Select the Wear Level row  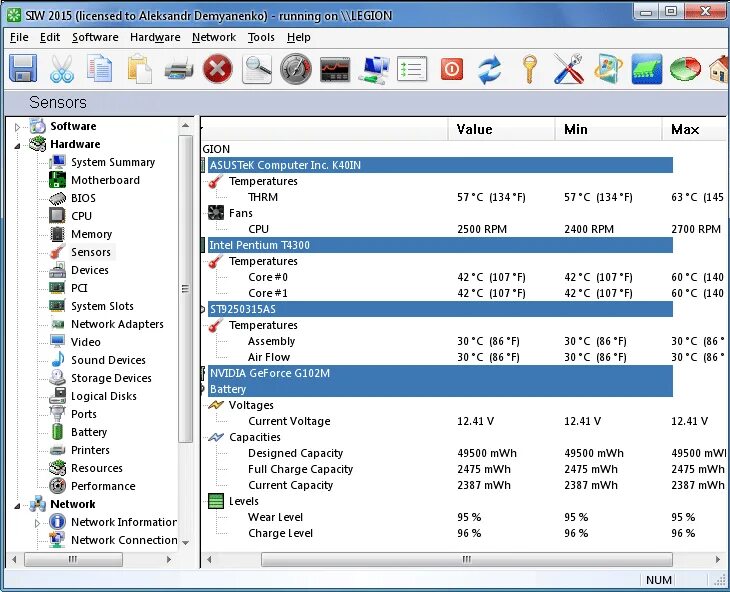(463, 517)
